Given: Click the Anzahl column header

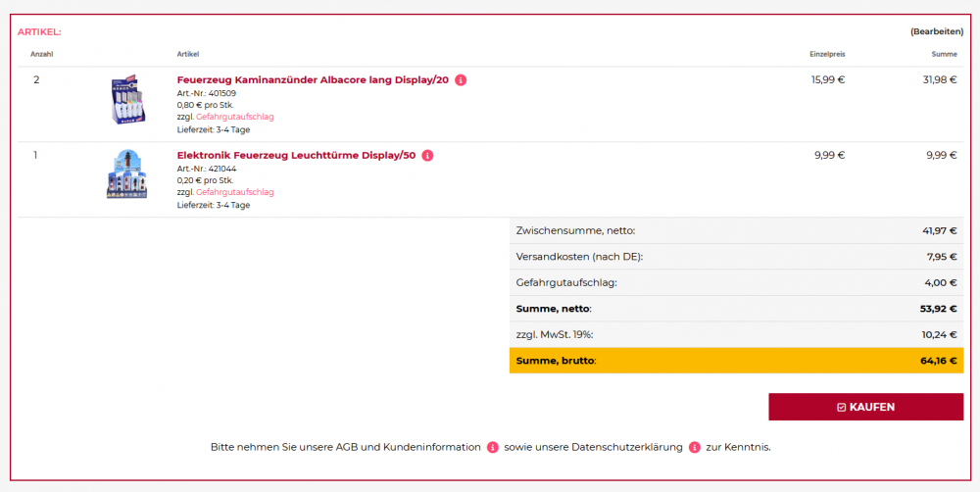Looking at the screenshot, I should 41,54.
